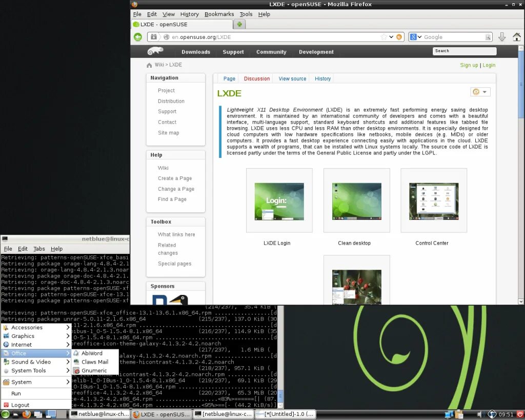Image resolution: width=525 pixels, height=420 pixels.
Task: Click What links here in Toolbox
Action: point(176,235)
